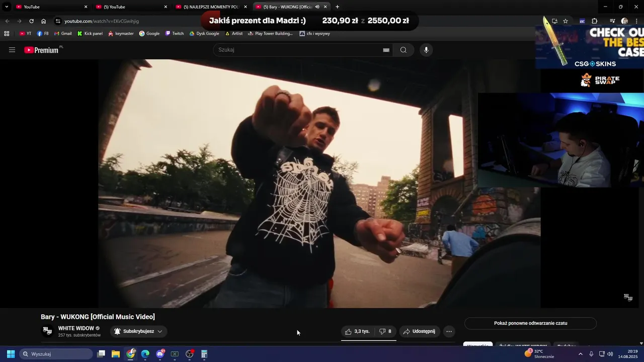Bookmark this page with the star icon
644x362 pixels.
[x=566, y=21]
